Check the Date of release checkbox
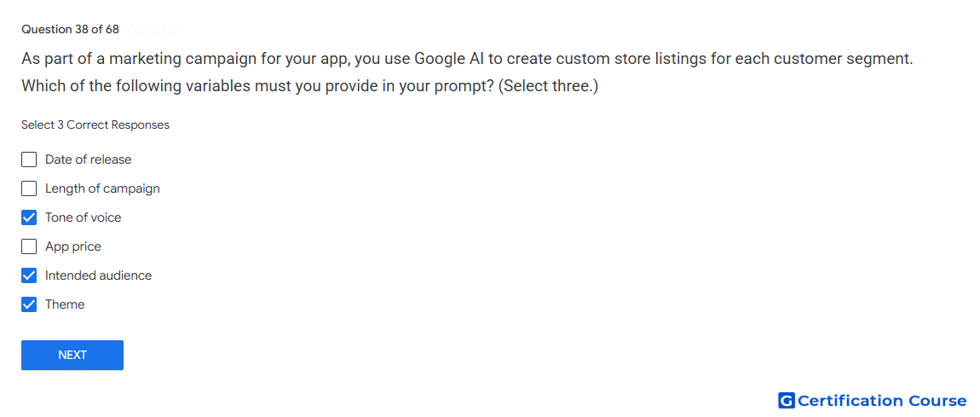980x417 pixels. [x=29, y=160]
